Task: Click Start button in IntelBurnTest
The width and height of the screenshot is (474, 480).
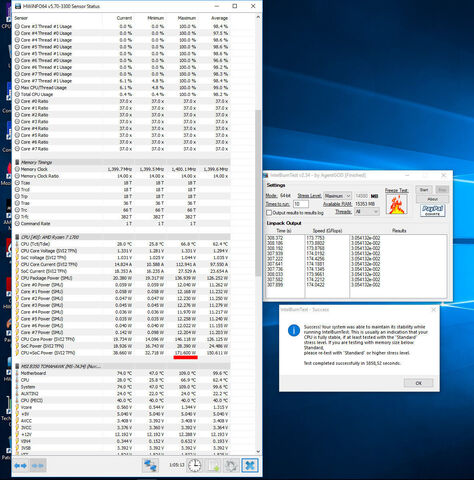Action: coord(424,190)
